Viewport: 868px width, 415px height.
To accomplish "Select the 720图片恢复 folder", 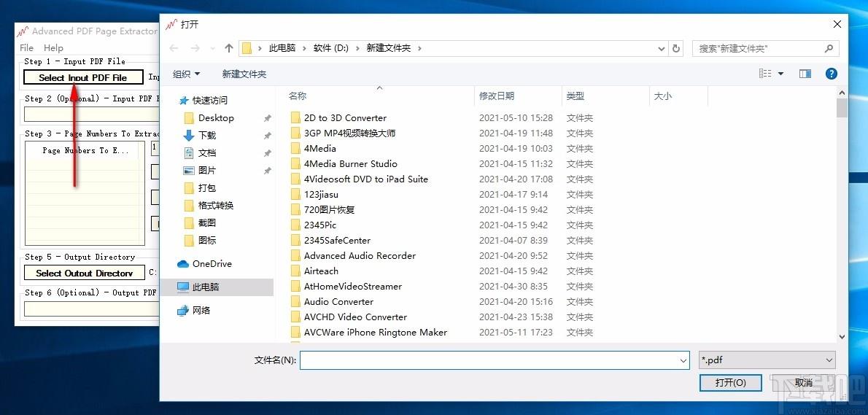I will point(330,210).
